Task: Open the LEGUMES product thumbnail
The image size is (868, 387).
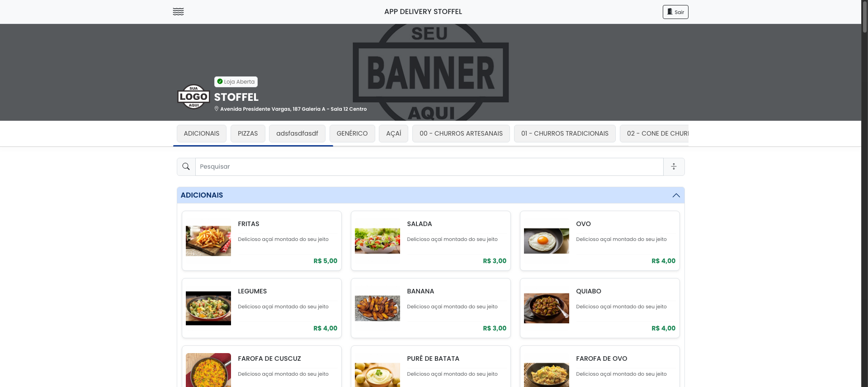Action: click(208, 308)
